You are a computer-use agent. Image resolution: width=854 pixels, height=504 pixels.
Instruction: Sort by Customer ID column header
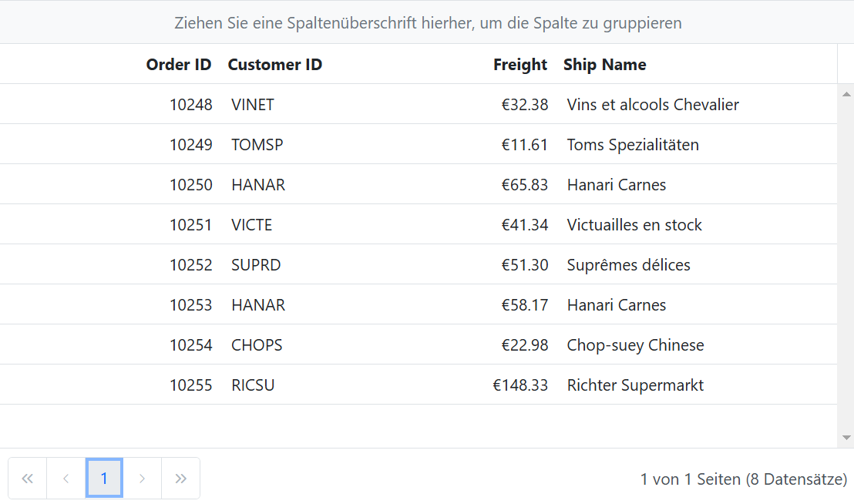tap(275, 64)
